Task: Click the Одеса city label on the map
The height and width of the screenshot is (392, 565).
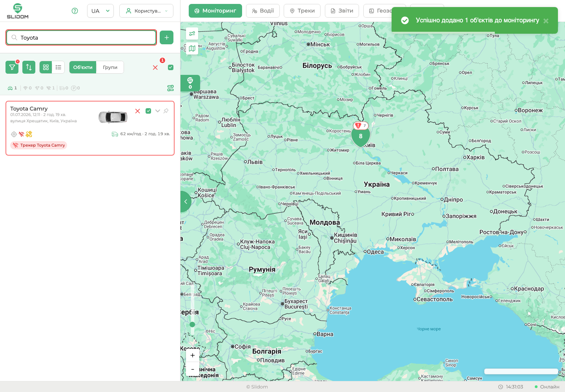Action: click(375, 252)
